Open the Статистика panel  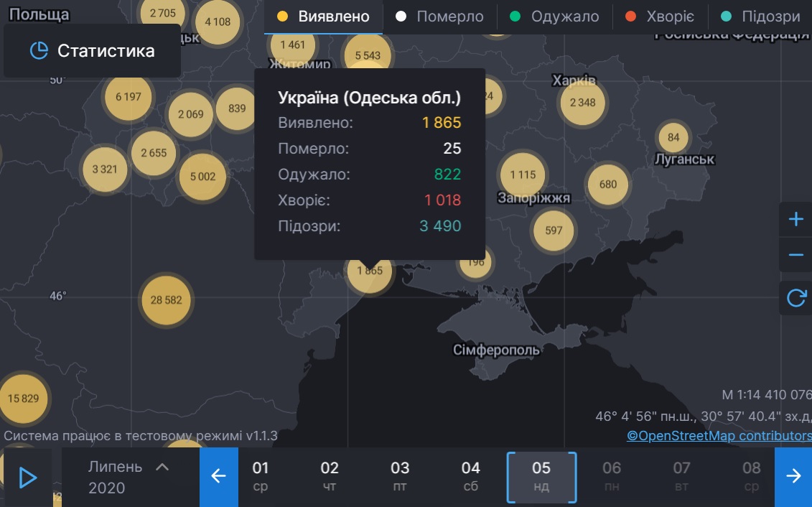pos(92,51)
